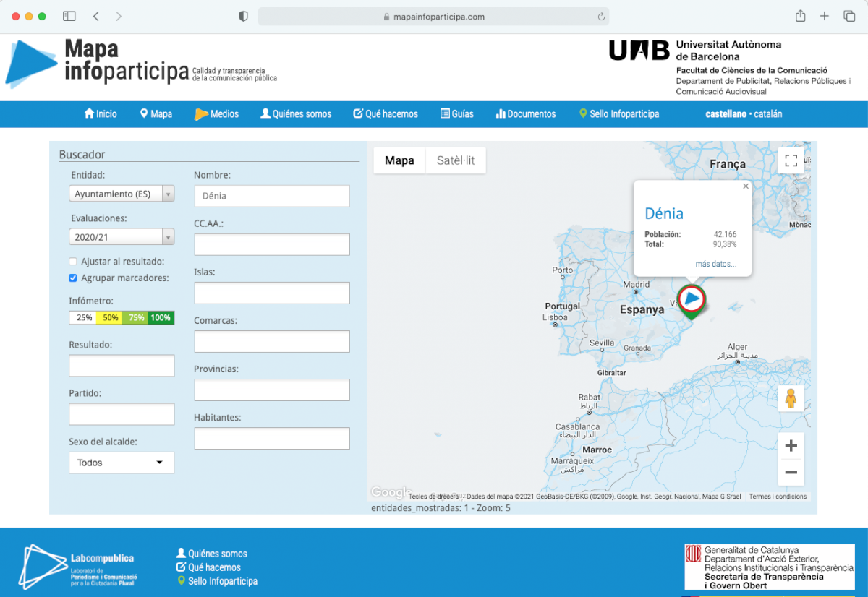Expand the Evaluaciones 2020/21 dropdown
The image size is (868, 597).
point(122,237)
